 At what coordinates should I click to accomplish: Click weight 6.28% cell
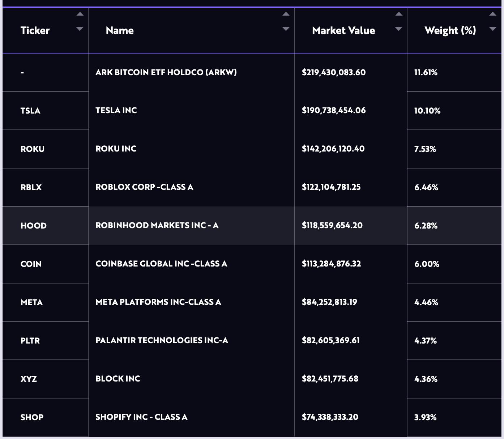tap(454, 226)
